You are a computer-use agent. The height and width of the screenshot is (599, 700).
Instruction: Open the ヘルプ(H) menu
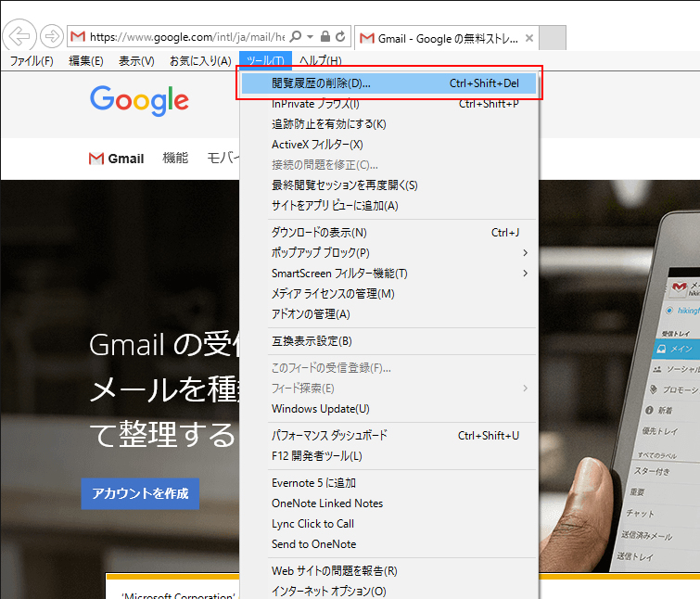pos(321,60)
